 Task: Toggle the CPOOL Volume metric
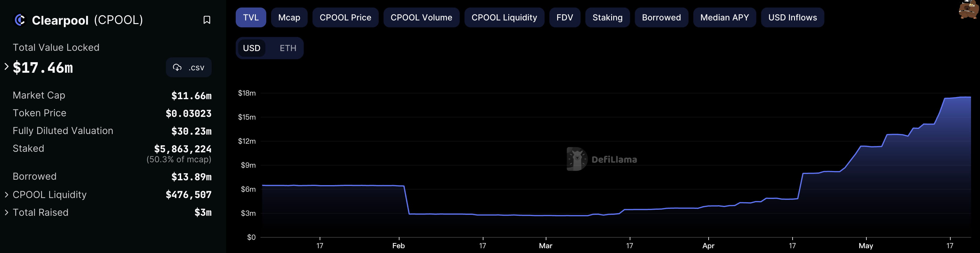[421, 17]
